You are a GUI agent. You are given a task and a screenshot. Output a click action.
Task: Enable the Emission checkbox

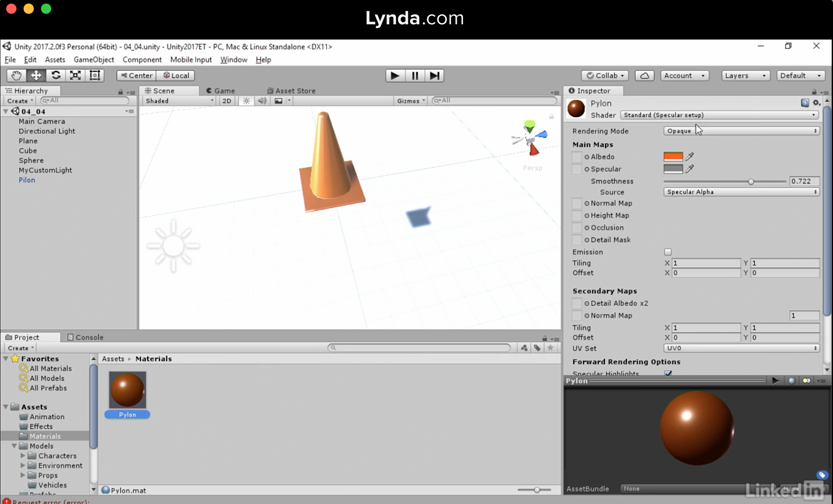(668, 252)
